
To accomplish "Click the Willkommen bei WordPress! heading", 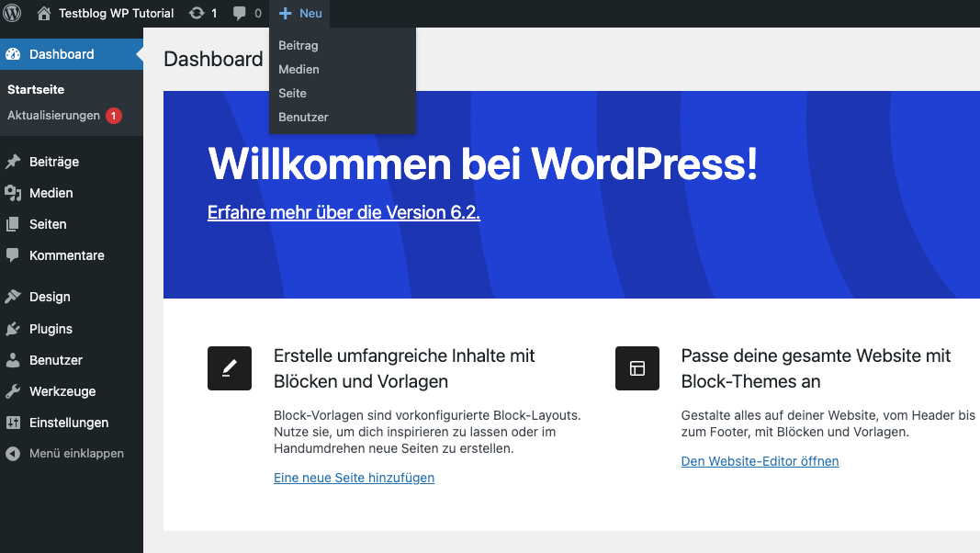I will click(x=482, y=164).
